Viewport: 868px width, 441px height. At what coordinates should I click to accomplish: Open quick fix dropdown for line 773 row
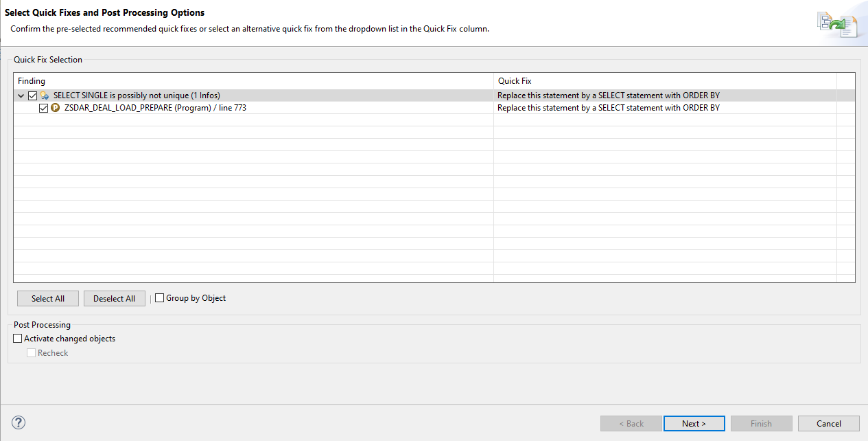click(x=664, y=108)
